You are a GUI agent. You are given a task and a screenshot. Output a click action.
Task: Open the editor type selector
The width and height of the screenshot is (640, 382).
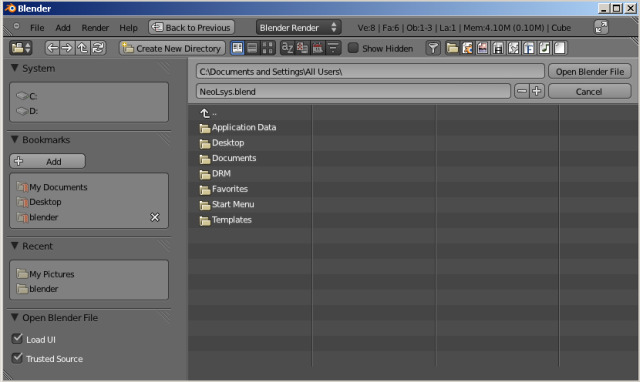point(21,48)
